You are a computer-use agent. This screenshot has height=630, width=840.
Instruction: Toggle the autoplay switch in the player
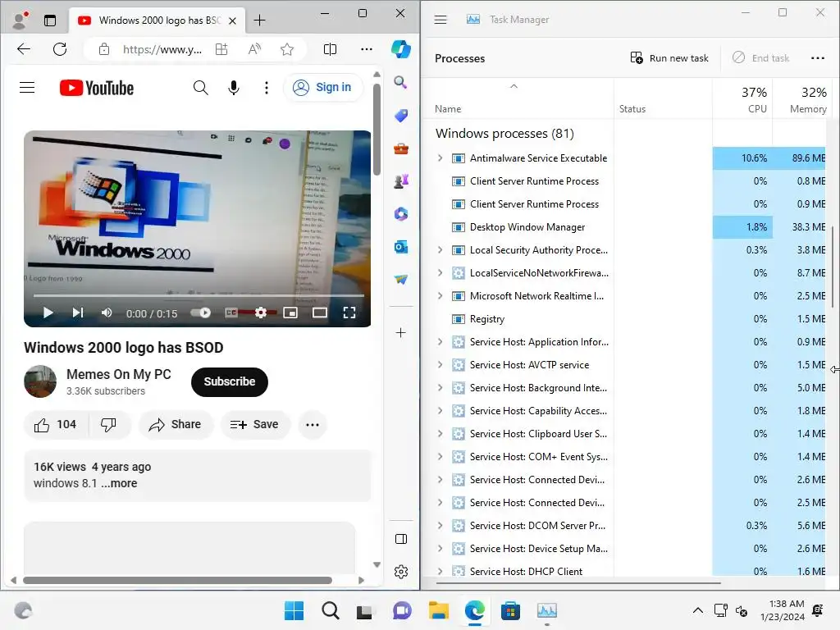pyautogui.click(x=201, y=313)
